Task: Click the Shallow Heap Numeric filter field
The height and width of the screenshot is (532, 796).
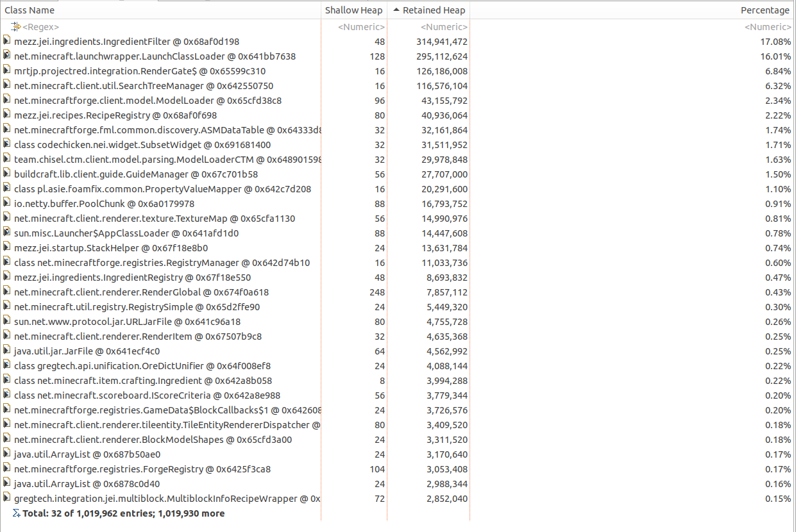Action: coord(361,26)
